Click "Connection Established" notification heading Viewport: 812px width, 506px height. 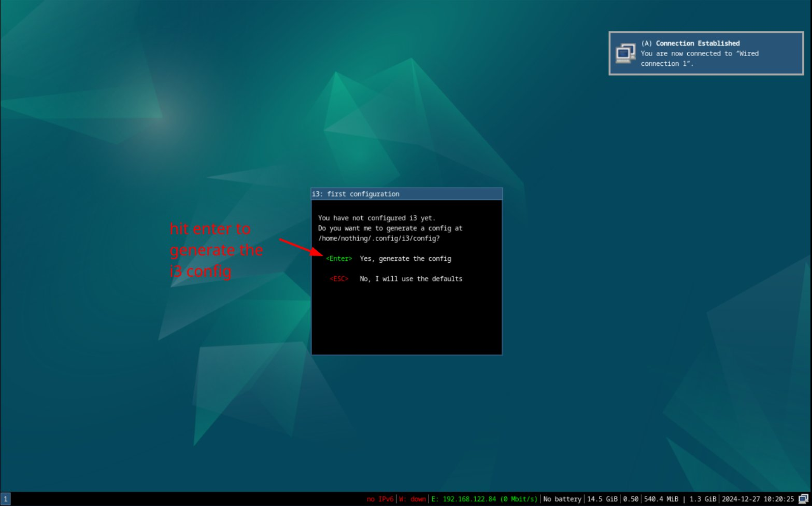[x=697, y=43]
